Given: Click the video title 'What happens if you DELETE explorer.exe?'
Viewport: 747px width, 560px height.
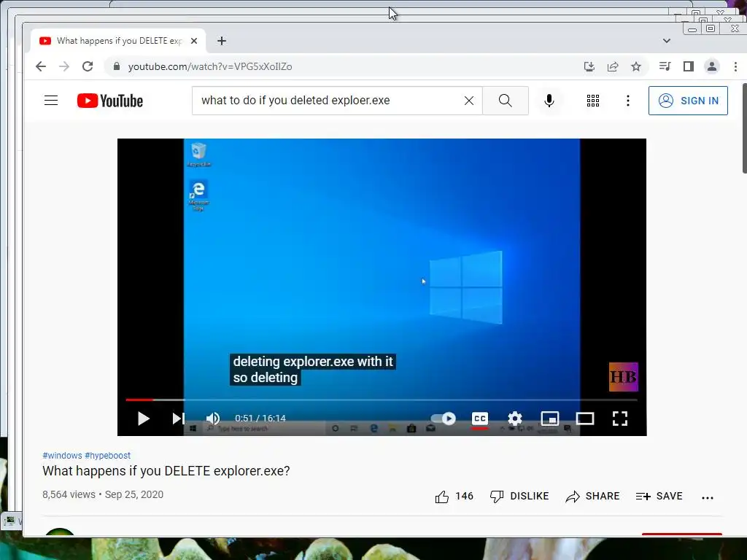Looking at the screenshot, I should point(166,471).
